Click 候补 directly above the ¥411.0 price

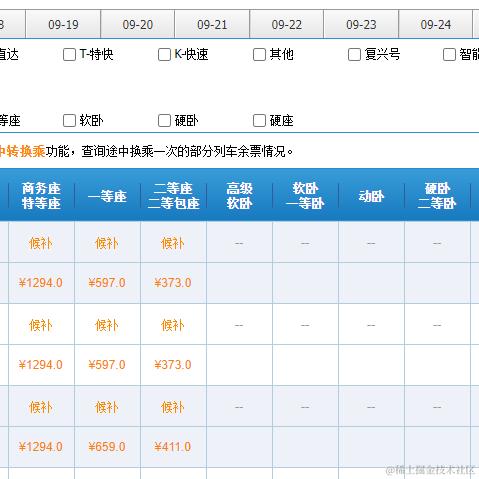coord(173,407)
